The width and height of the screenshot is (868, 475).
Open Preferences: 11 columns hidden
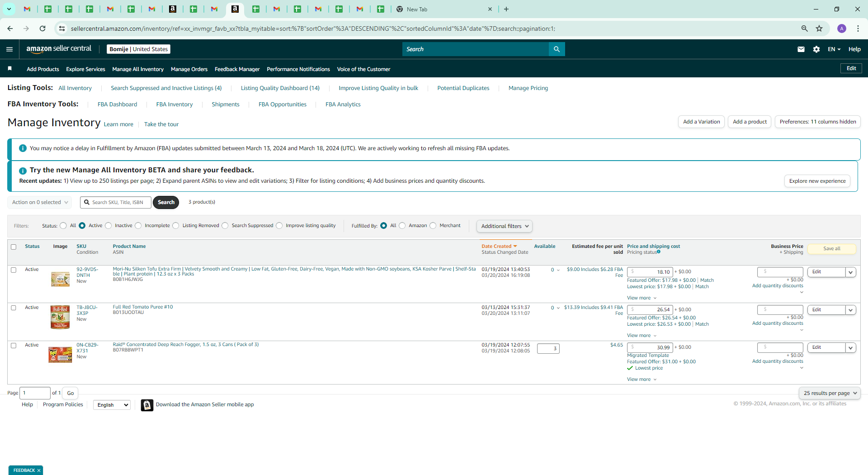point(818,122)
